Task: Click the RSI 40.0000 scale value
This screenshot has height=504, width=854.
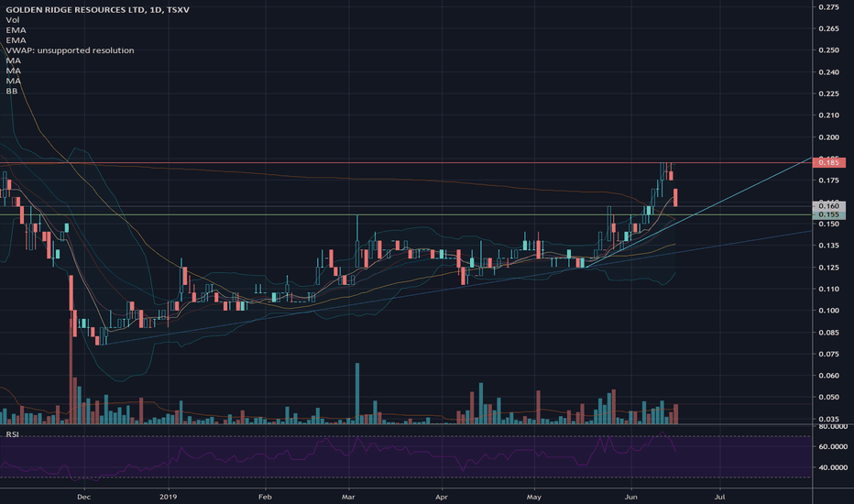Action: (833, 467)
